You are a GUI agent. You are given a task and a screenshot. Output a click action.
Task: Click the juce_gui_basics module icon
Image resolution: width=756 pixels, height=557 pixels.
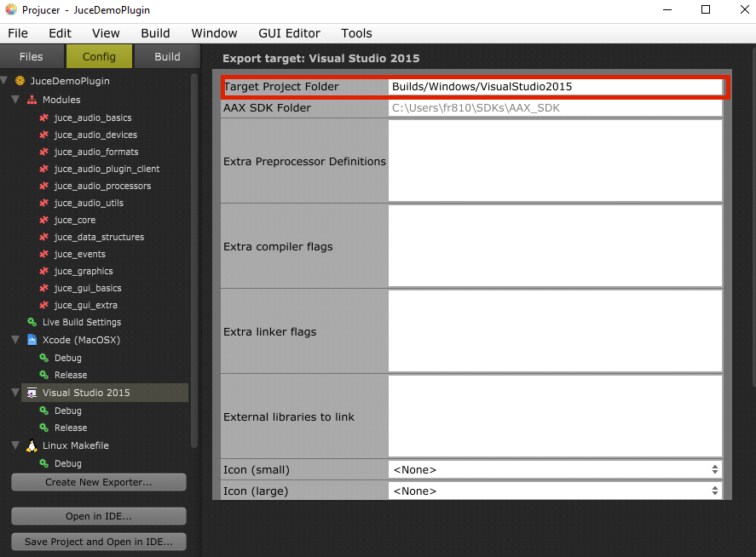[x=43, y=288]
